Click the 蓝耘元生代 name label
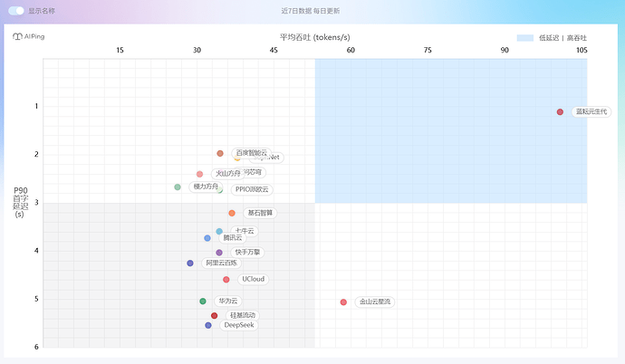The width and height of the screenshot is (625, 364). pyautogui.click(x=591, y=111)
